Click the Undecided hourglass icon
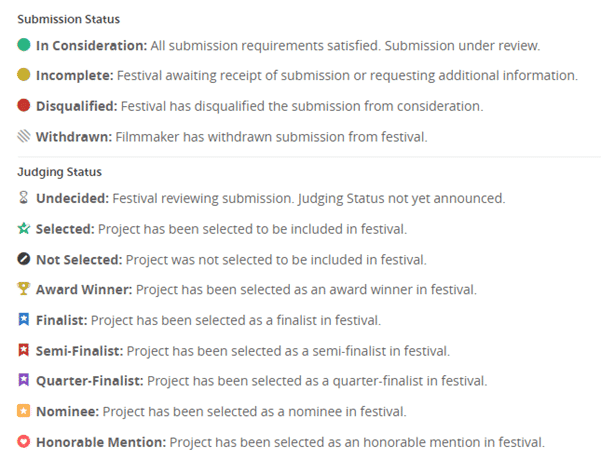The width and height of the screenshot is (601, 473). (24, 198)
